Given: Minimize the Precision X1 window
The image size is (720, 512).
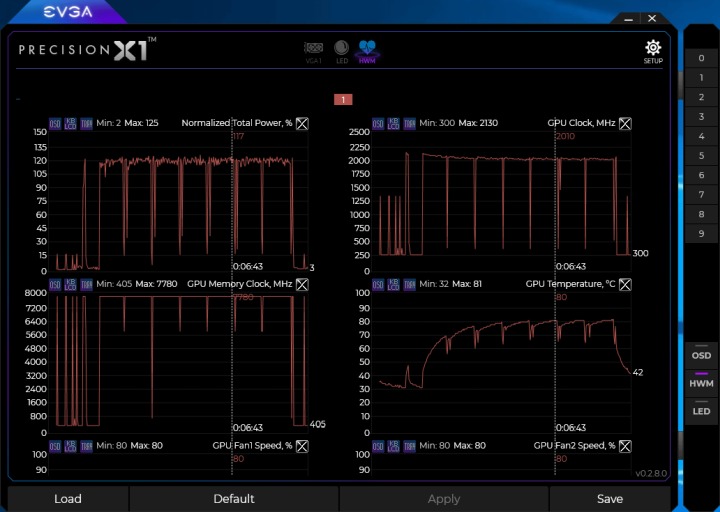Looking at the screenshot, I should pos(629,19).
